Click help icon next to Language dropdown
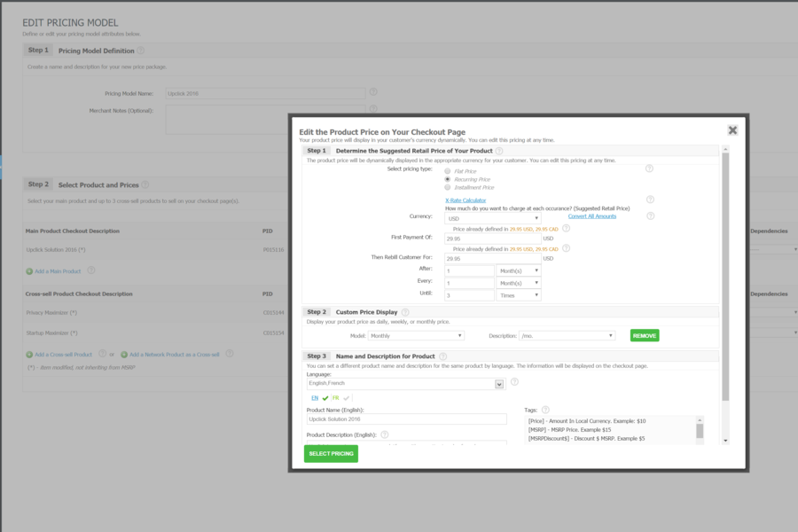Screen dimensions: 798x532 tap(514, 382)
